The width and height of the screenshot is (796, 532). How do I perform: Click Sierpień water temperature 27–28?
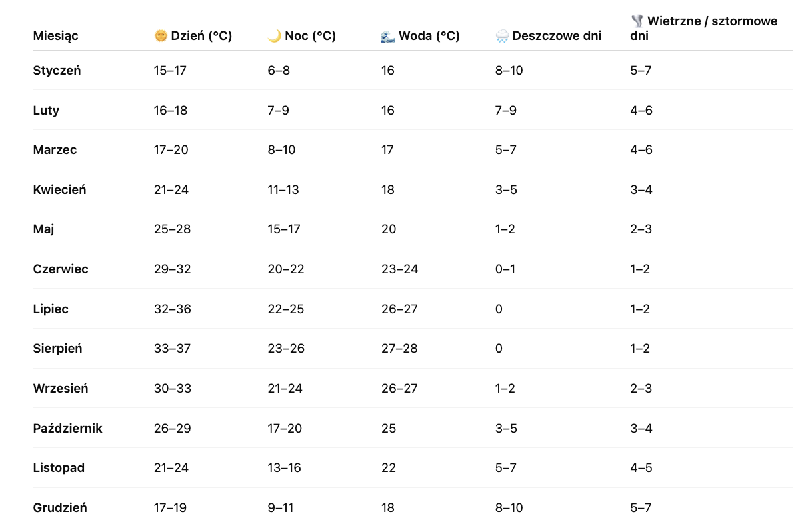[x=399, y=348]
